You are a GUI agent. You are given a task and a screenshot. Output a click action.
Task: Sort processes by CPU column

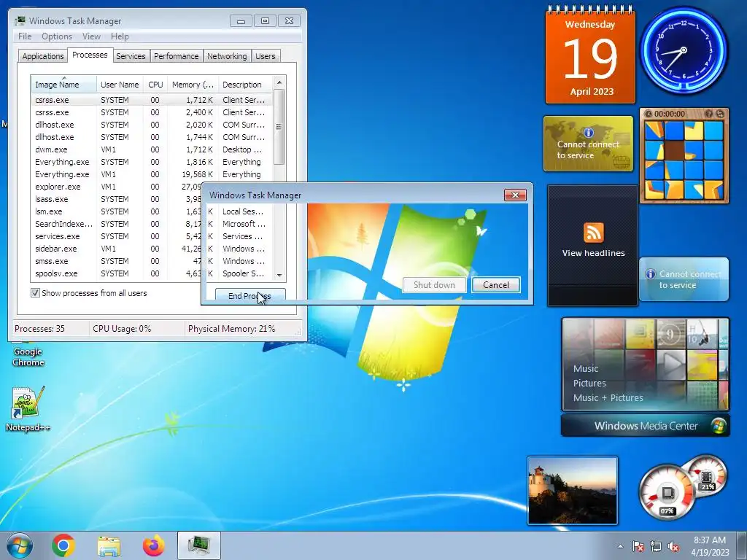coord(155,85)
